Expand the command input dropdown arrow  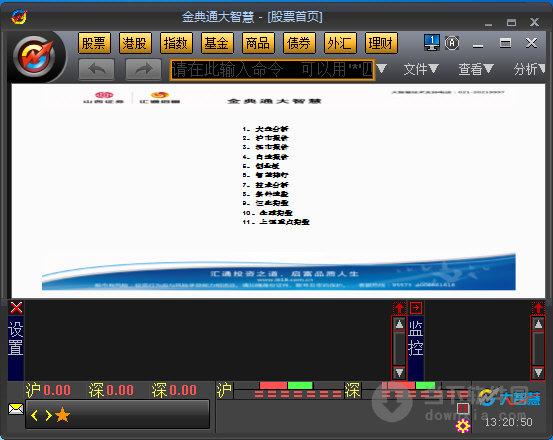(382, 68)
